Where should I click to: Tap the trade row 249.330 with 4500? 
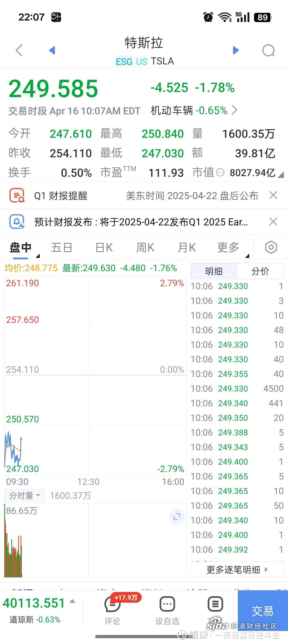tap(237, 388)
